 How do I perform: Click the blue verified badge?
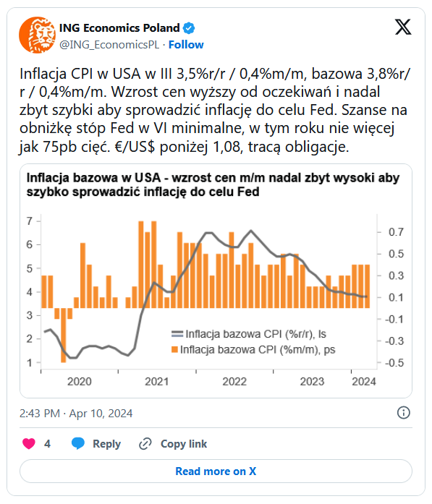point(189,28)
